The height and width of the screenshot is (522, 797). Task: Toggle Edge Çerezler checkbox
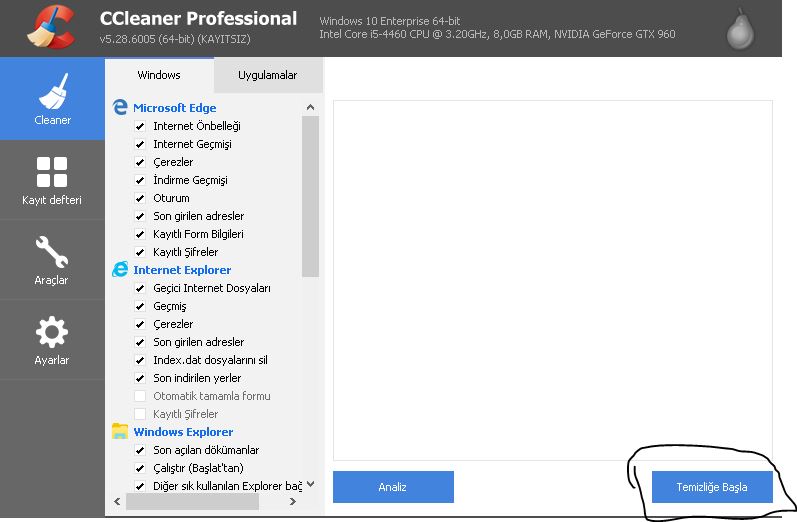tap(140, 162)
